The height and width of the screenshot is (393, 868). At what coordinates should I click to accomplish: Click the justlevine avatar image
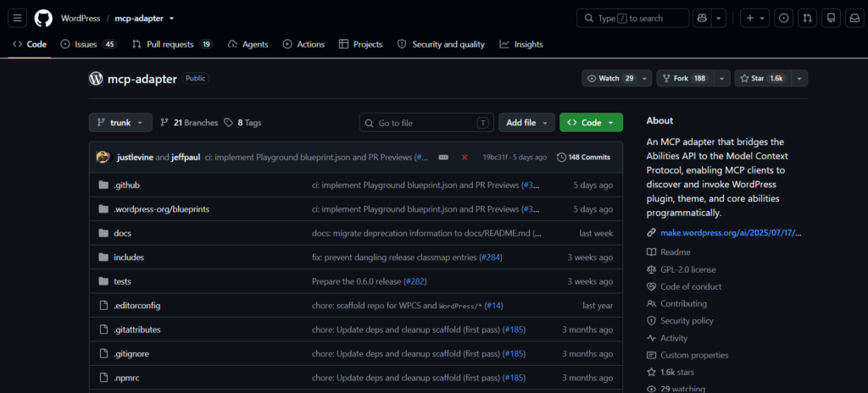tap(103, 158)
